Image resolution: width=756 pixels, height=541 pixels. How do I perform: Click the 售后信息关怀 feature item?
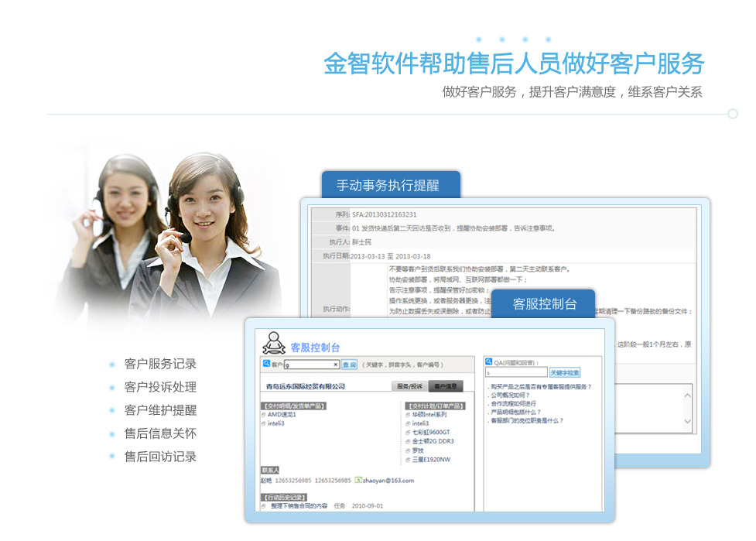tap(160, 433)
